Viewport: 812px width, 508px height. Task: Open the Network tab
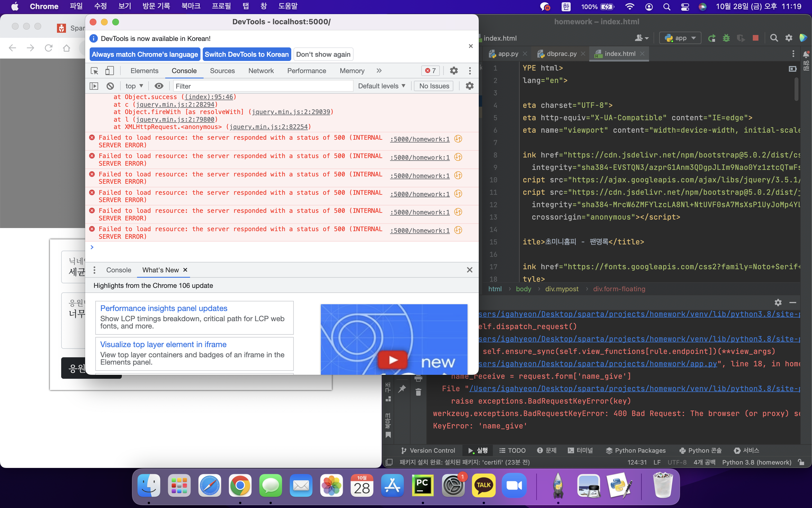coord(261,71)
